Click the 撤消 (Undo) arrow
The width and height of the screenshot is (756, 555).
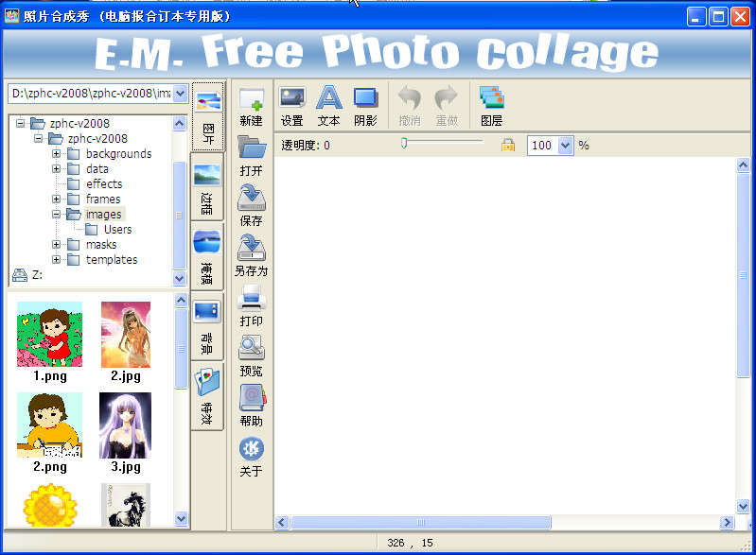pos(410,97)
